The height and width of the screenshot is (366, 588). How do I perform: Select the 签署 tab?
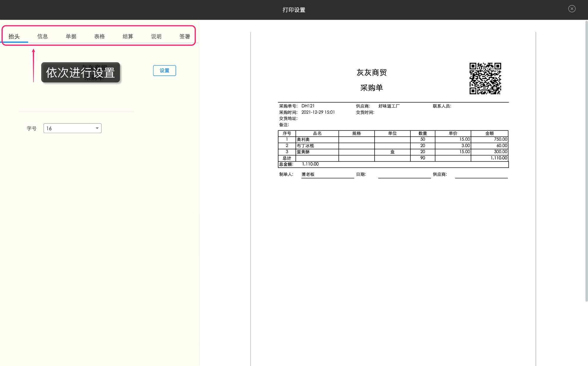tap(185, 36)
